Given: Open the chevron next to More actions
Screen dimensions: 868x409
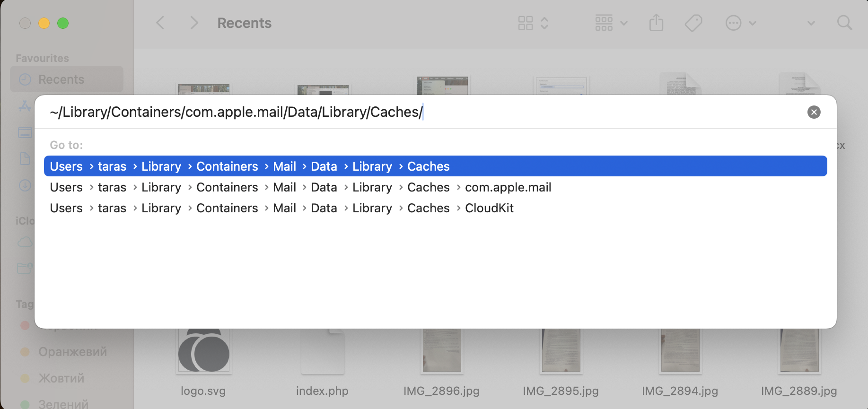Looking at the screenshot, I should 752,22.
